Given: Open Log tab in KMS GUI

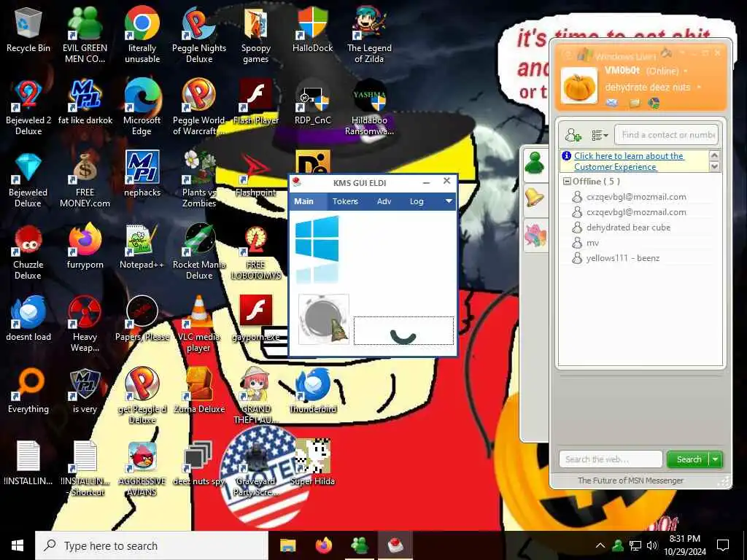Looking at the screenshot, I should click(x=417, y=201).
